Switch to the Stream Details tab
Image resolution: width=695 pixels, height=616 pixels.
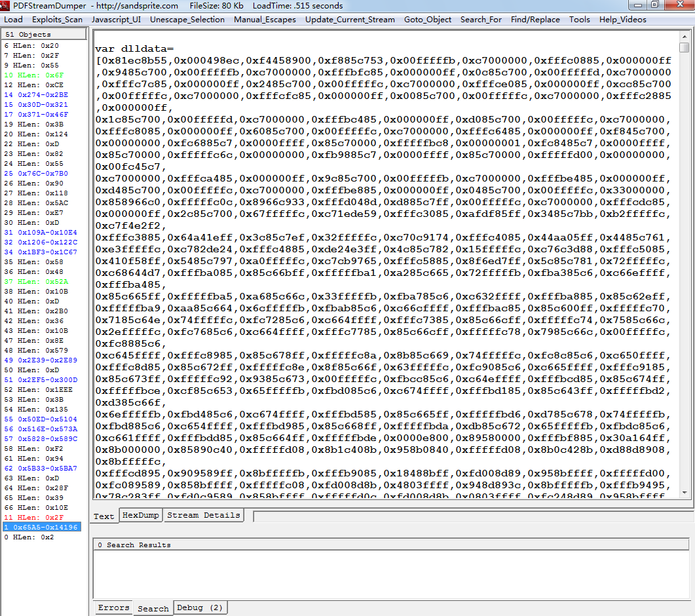coord(204,515)
